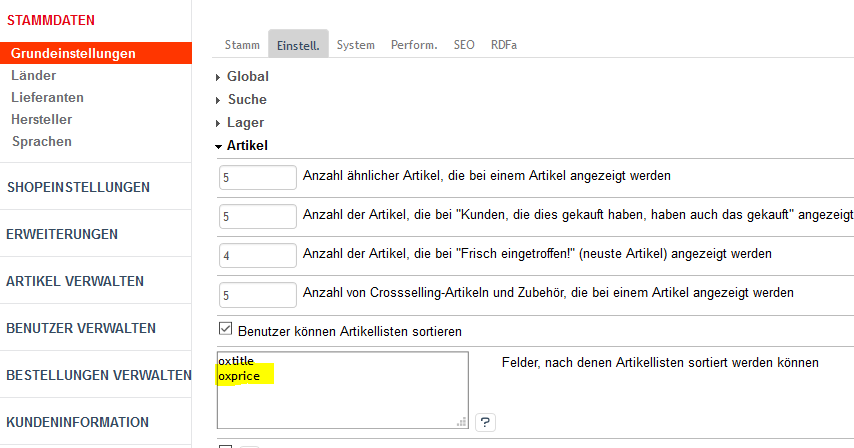
Task: Expand the Lager settings section
Action: pos(245,122)
